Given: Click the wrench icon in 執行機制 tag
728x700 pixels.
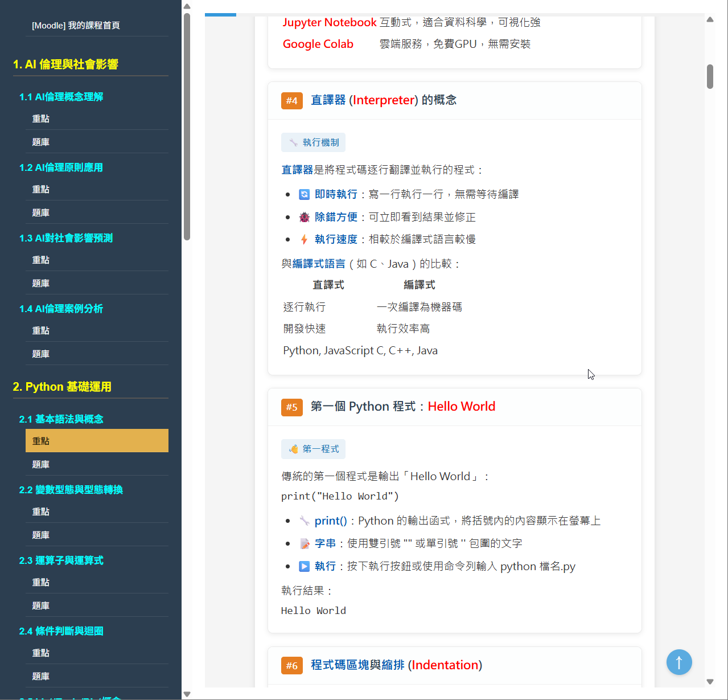Looking at the screenshot, I should tap(294, 142).
